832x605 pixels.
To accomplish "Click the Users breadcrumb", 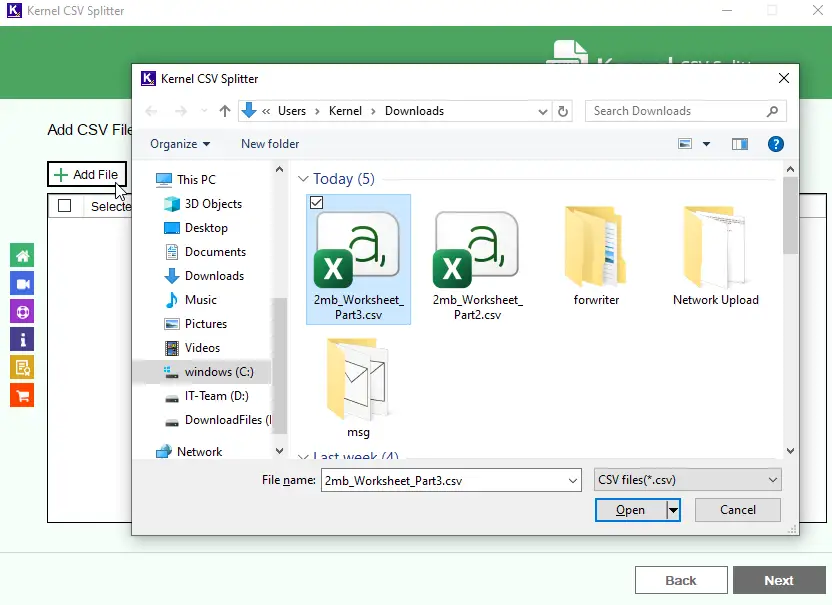I will pos(292,111).
